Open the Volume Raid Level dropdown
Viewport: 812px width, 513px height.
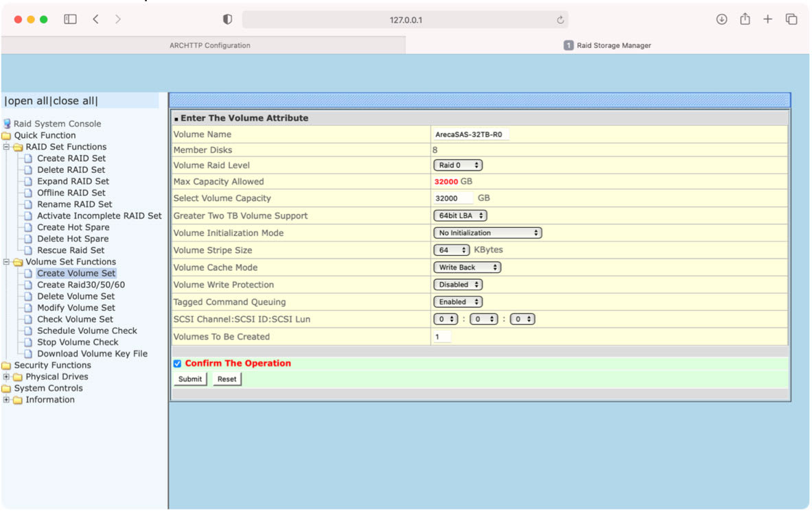(458, 165)
